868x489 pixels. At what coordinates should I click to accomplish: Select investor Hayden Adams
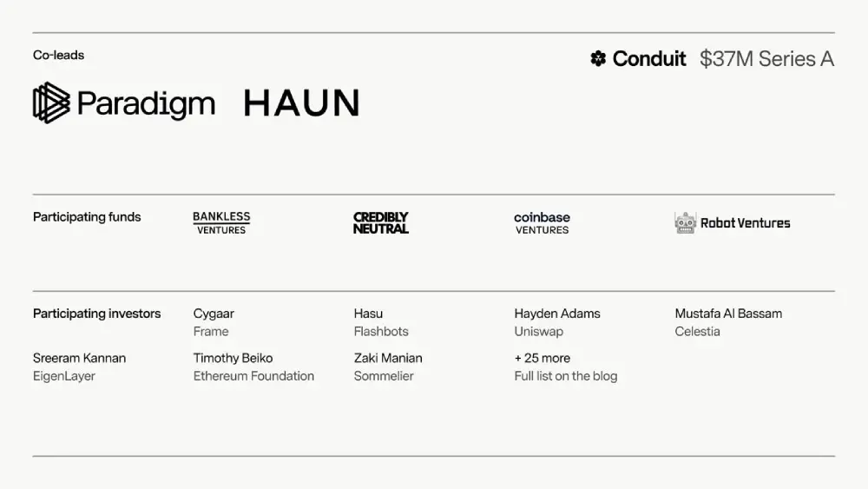(x=557, y=314)
